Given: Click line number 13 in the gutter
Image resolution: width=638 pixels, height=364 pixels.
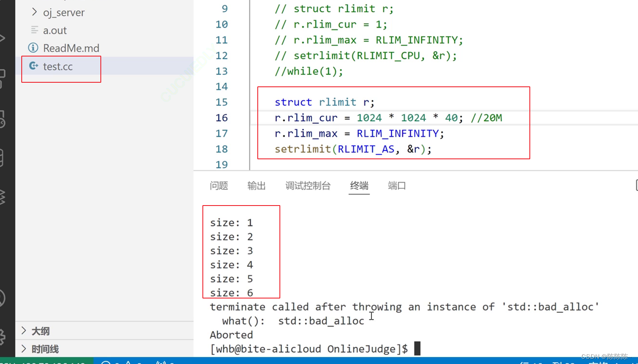Looking at the screenshot, I should point(222,71).
